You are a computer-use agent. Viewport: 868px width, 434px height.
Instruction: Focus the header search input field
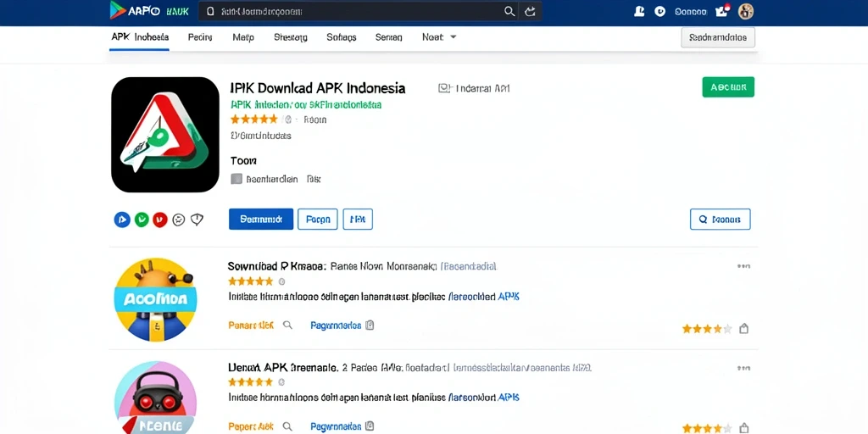[359, 12]
